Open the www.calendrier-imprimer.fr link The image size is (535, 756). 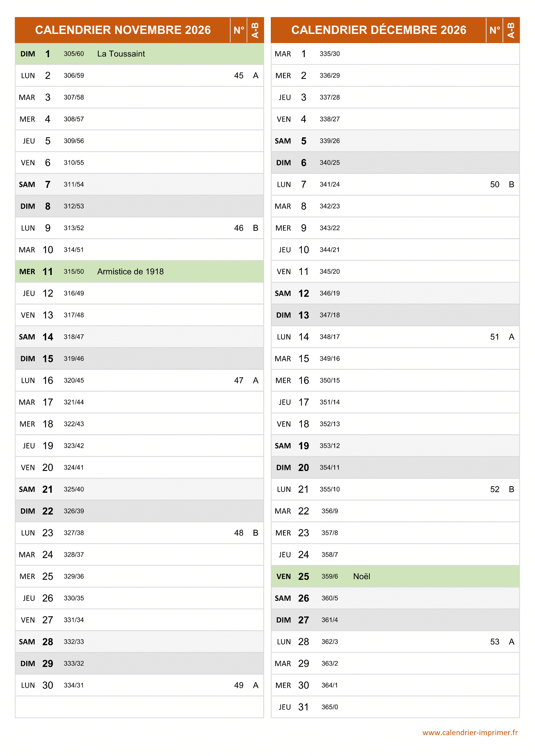coord(470,733)
